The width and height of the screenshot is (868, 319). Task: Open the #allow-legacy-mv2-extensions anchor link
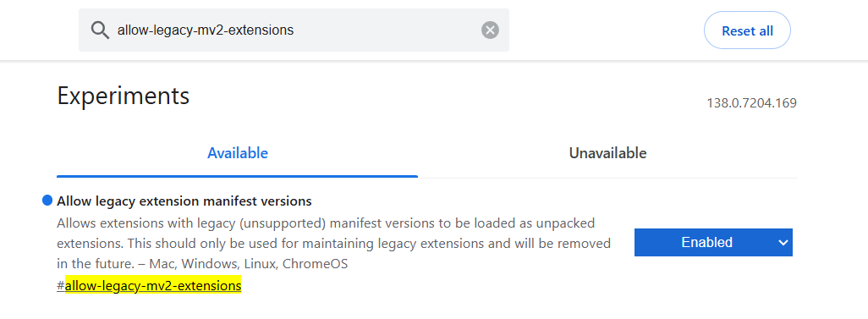pos(149,286)
